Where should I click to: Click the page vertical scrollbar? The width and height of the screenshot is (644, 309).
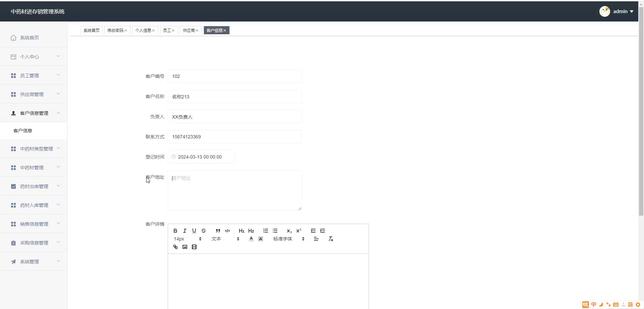(x=641, y=111)
